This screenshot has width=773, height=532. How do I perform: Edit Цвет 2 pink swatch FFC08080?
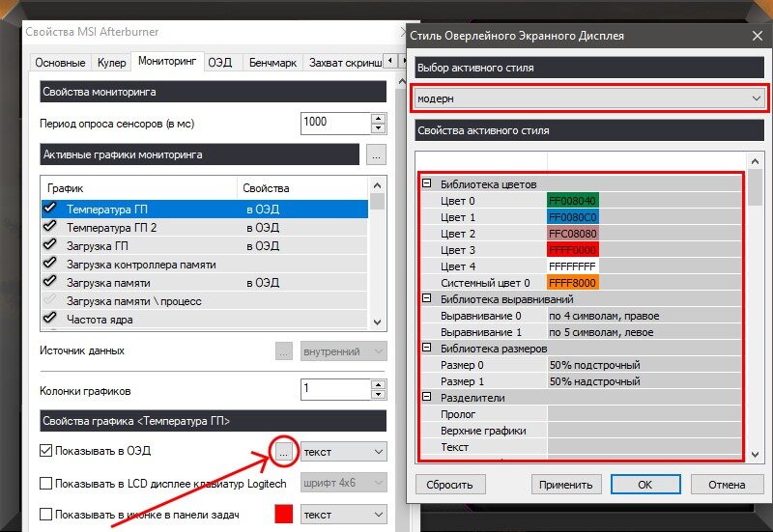573,234
